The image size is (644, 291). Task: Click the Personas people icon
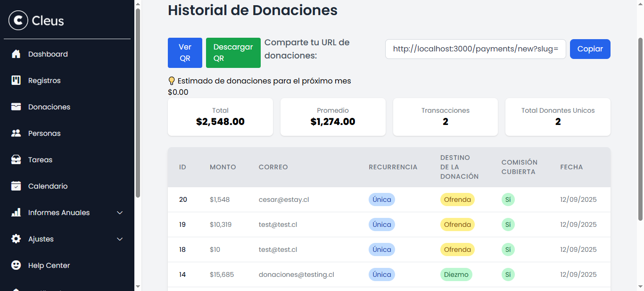[16, 133]
